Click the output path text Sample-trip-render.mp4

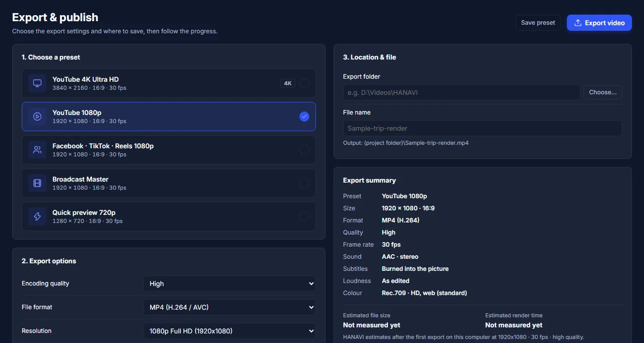tap(406, 143)
